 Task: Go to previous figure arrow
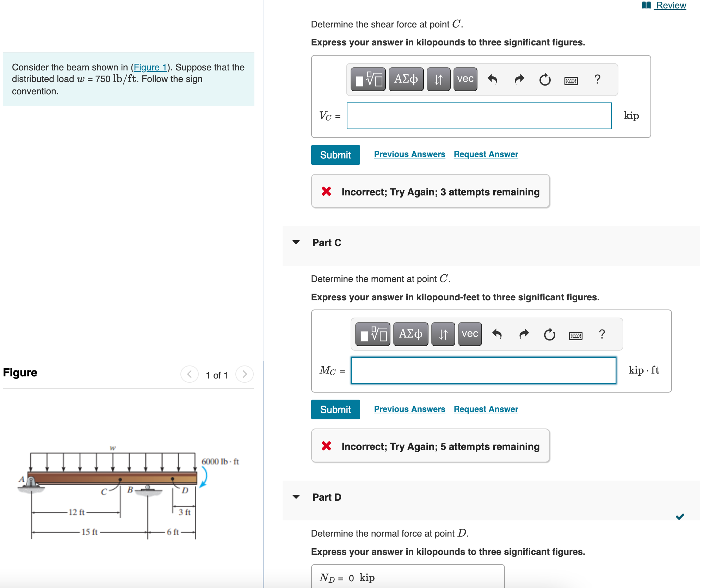click(190, 374)
